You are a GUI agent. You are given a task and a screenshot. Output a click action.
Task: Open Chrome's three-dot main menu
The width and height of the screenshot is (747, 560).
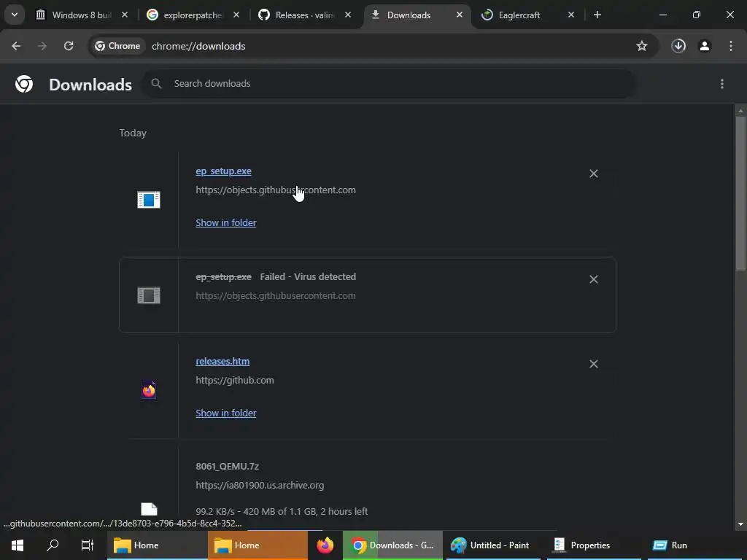[731, 46]
